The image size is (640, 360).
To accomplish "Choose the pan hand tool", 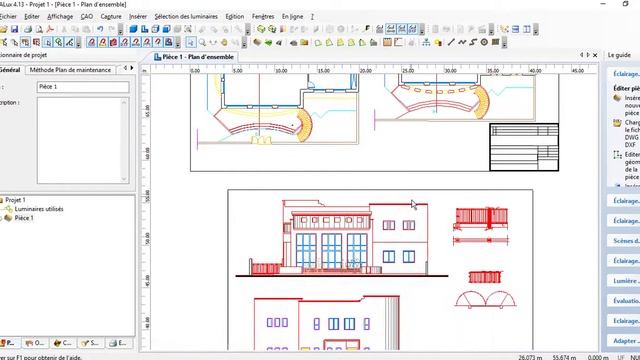I will coord(224,42).
